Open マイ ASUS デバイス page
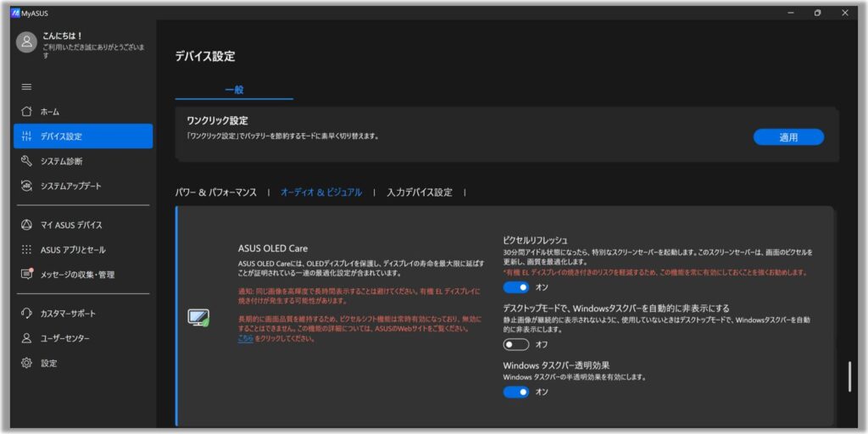The height and width of the screenshot is (434, 868). 83,225
